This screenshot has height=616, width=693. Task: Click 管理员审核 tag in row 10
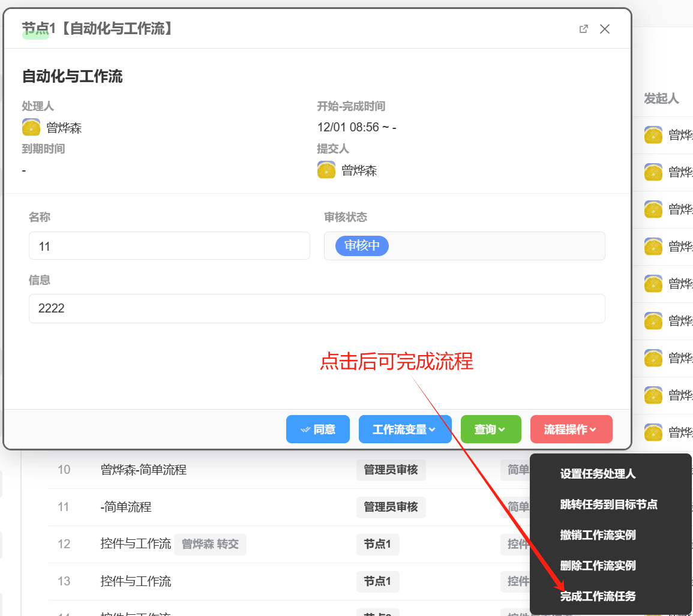click(391, 470)
